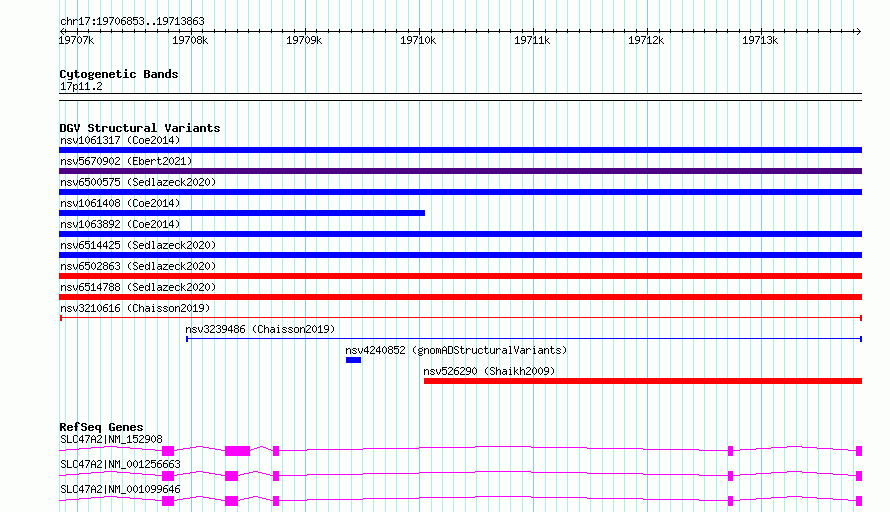This screenshot has width=890, height=512.
Task: Click the nsv526290 (Shaikh2009) label
Action: 489,371
